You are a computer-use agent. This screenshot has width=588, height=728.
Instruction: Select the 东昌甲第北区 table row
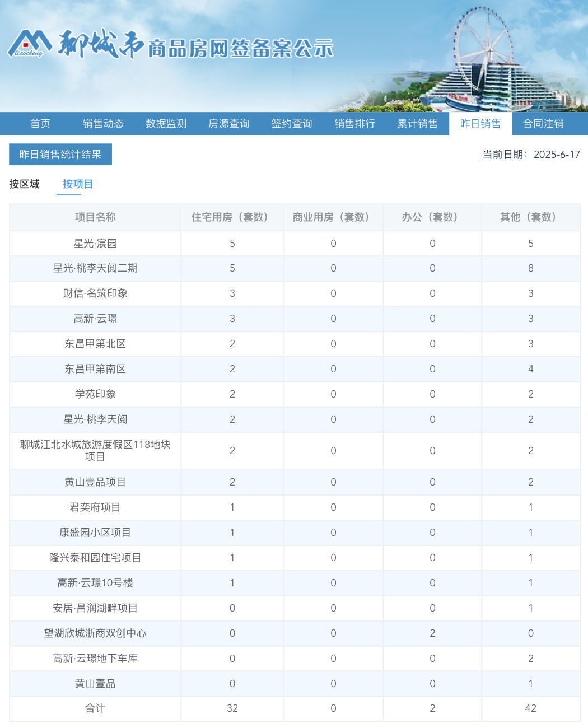click(x=94, y=344)
